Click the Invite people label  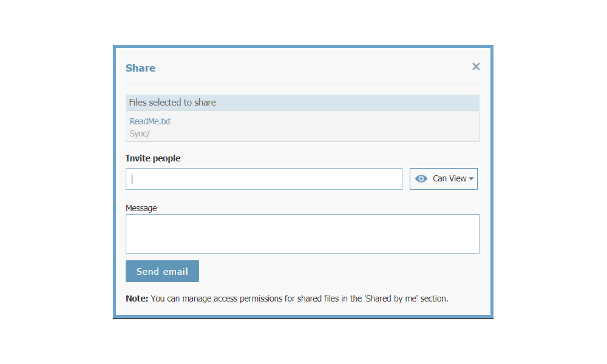click(x=153, y=158)
